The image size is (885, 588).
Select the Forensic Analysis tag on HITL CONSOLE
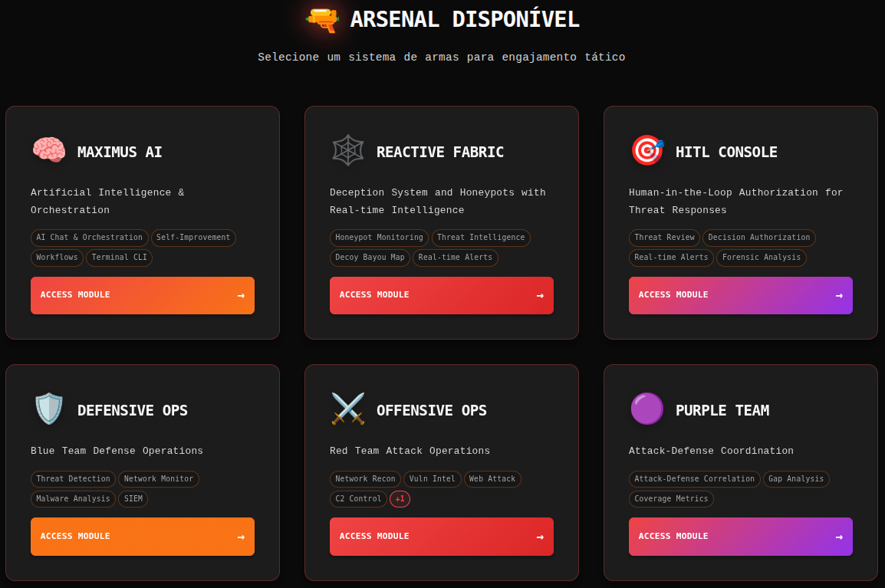coord(761,258)
